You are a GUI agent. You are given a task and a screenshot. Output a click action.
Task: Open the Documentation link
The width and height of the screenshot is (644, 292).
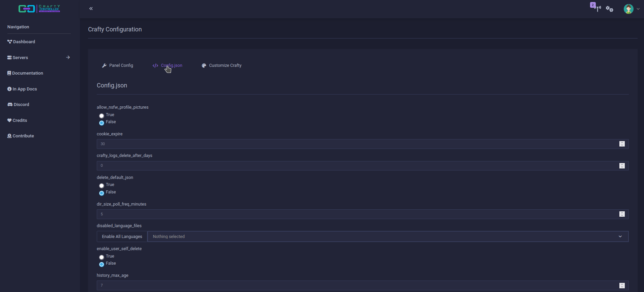(25, 73)
